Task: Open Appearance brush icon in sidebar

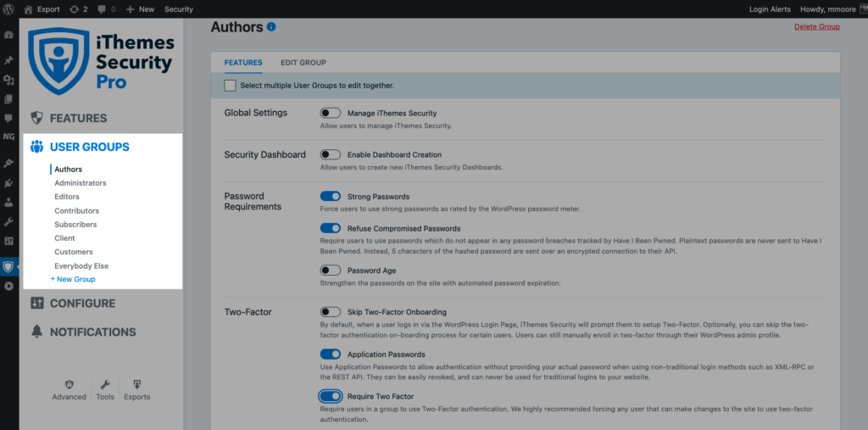Action: coord(8,164)
